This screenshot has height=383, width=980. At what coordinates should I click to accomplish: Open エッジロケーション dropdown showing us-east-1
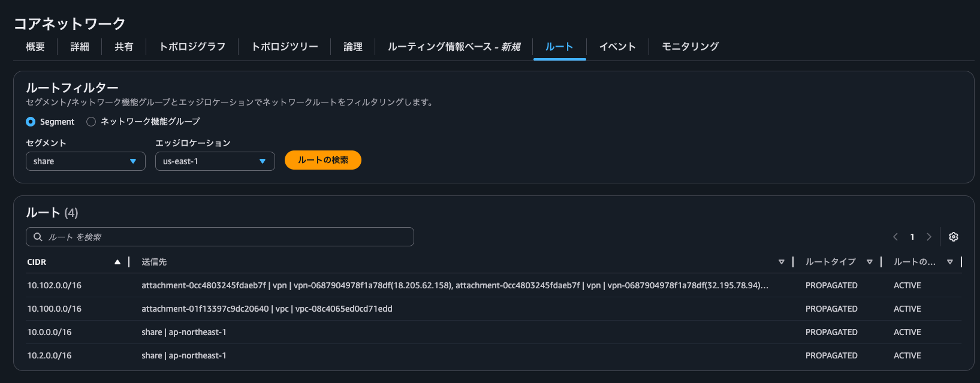[215, 161]
